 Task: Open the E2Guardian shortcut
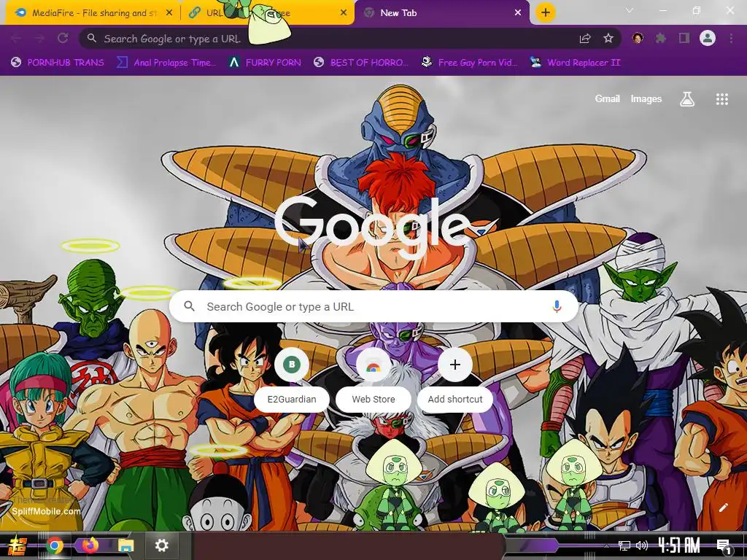pyautogui.click(x=292, y=379)
